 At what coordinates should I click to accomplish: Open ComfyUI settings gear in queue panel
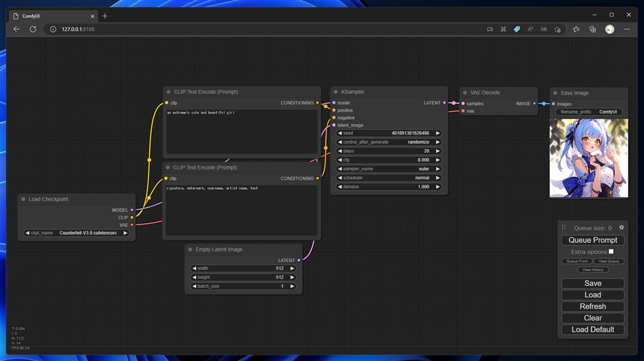(x=622, y=228)
